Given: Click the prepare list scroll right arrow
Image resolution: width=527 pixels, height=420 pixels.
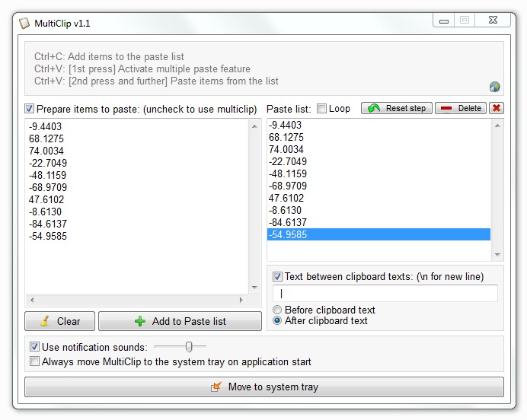Looking at the screenshot, I should coord(241,300).
